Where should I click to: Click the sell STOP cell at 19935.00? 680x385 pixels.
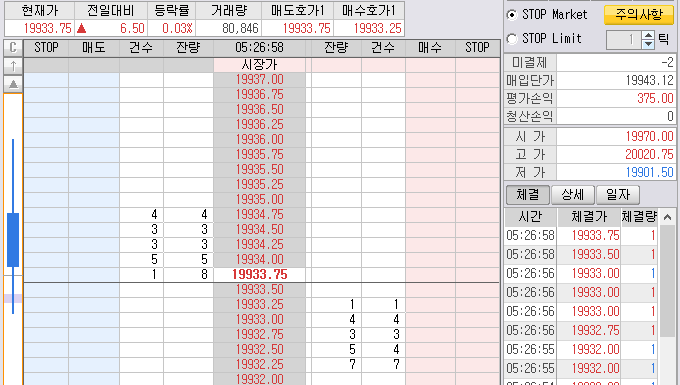pyautogui.click(x=46, y=199)
